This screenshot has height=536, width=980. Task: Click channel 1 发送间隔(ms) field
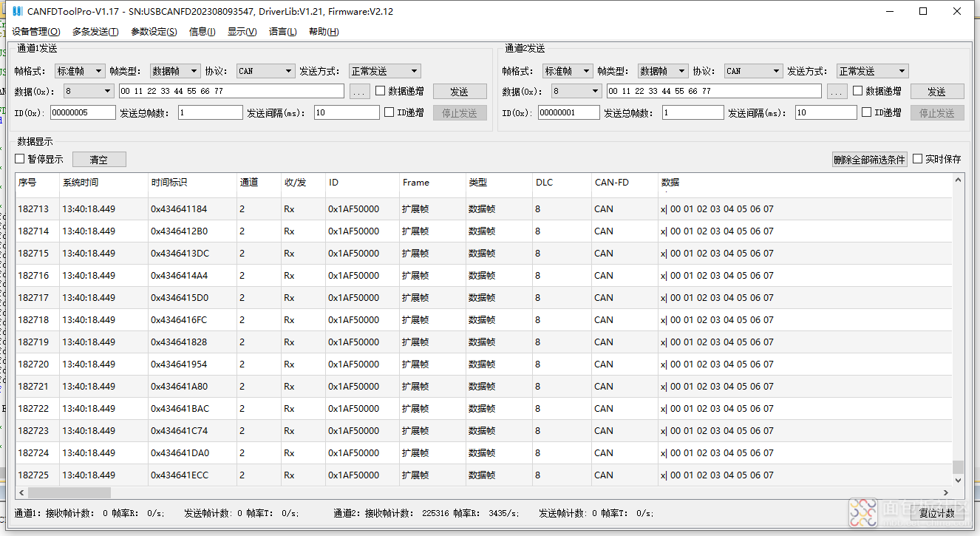click(347, 112)
